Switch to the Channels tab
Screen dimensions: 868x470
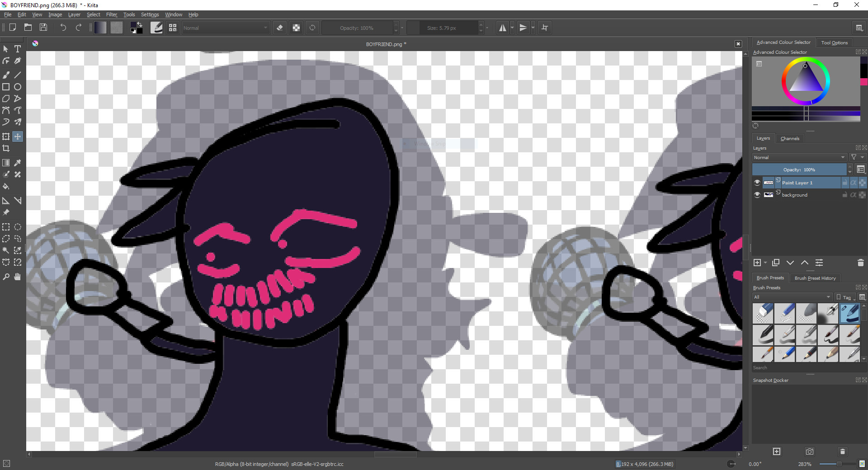click(x=789, y=138)
